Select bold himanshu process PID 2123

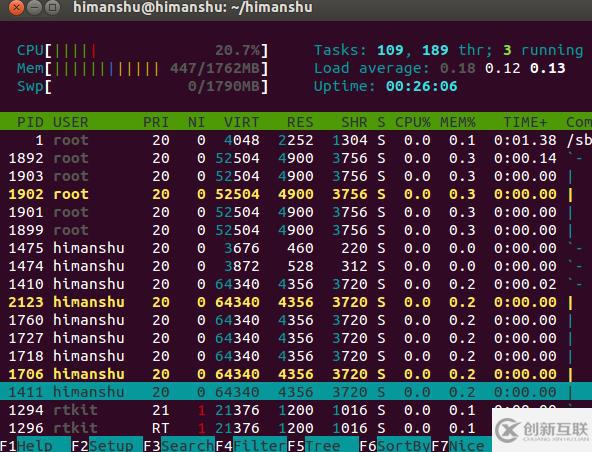pos(296,302)
